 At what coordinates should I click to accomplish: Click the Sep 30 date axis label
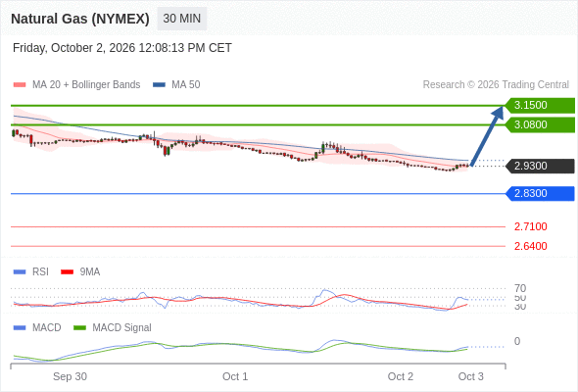pos(70,376)
